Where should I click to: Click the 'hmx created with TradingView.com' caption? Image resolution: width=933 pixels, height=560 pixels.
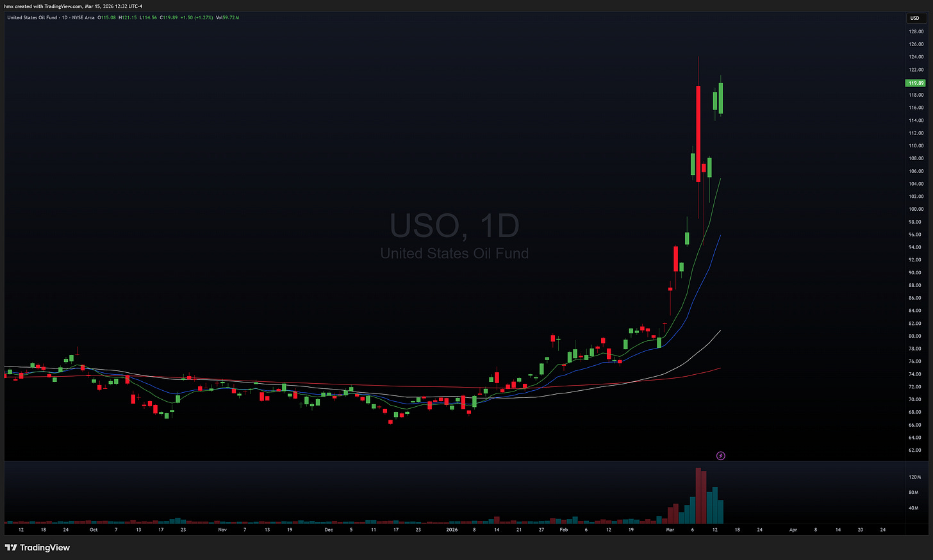(43, 6)
